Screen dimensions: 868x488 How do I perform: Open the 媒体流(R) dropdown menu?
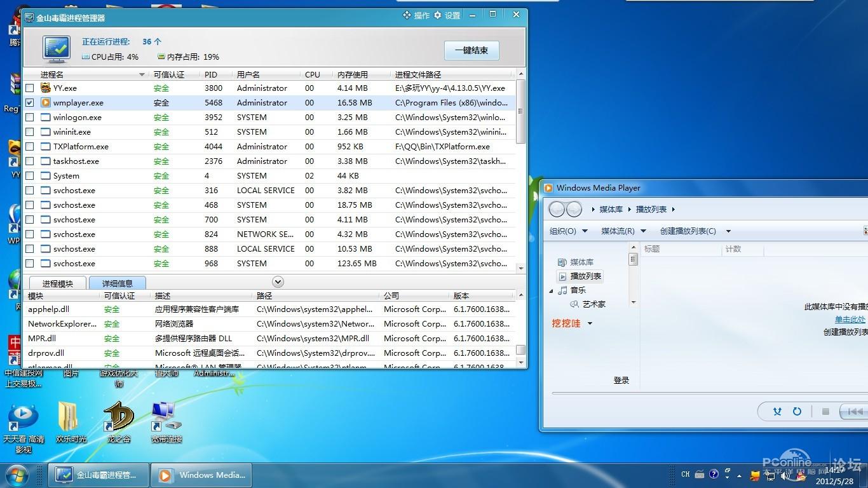pyautogui.click(x=623, y=231)
